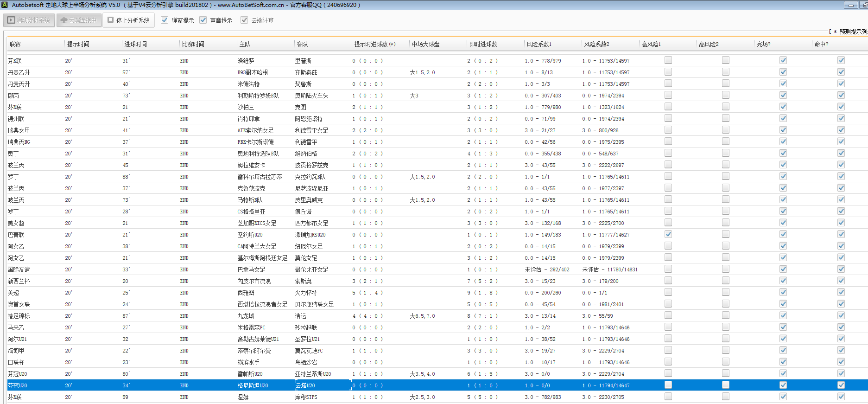The width and height of the screenshot is (868, 404).
Task: Toggle the 云端计算 checkbox
Action: click(244, 20)
